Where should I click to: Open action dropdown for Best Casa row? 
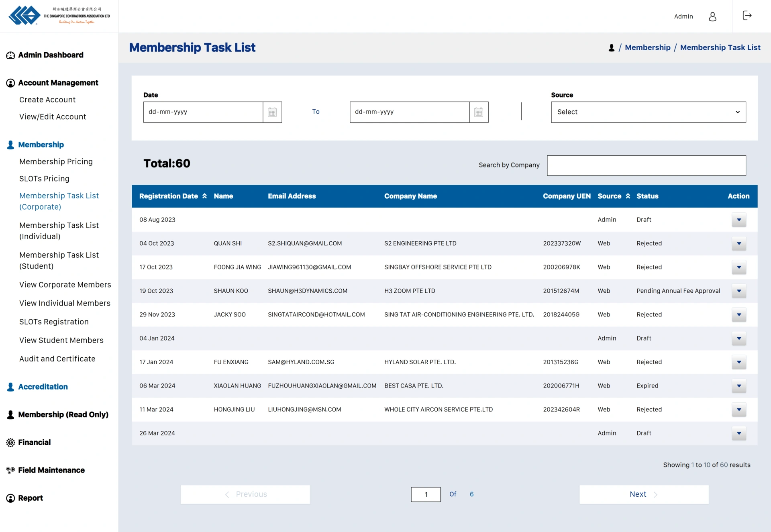738,386
